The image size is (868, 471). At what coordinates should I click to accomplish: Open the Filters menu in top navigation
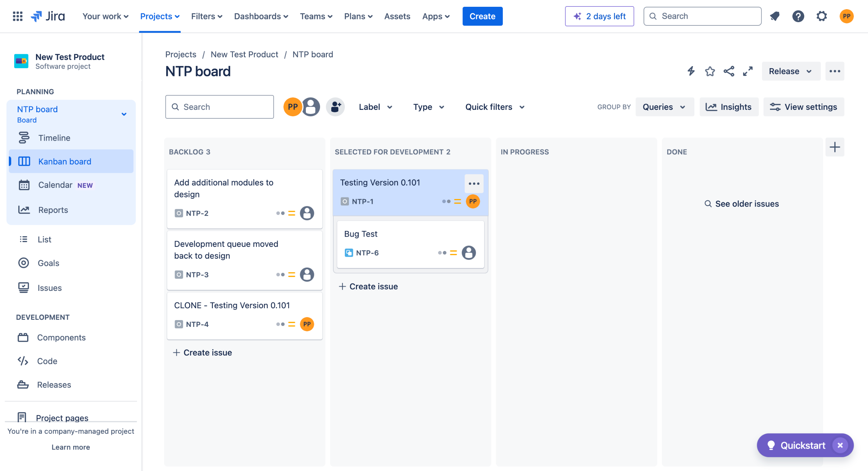pyautogui.click(x=206, y=16)
